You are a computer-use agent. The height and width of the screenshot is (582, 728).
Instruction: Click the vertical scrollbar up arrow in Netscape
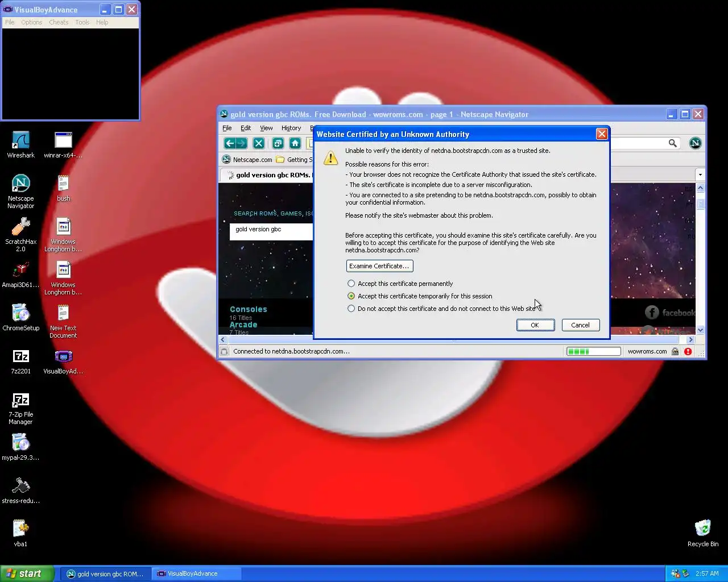[701, 188]
